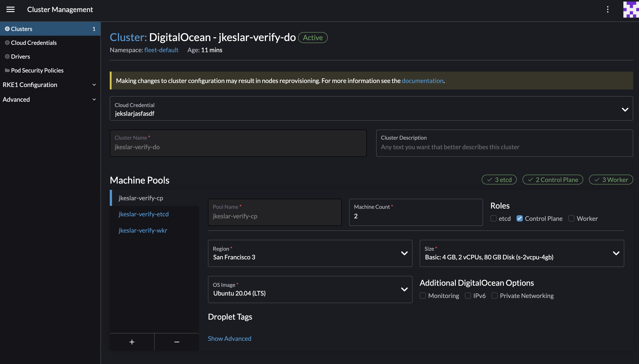Add a new machine pool with plus button
The width and height of the screenshot is (639, 364).
click(x=132, y=342)
